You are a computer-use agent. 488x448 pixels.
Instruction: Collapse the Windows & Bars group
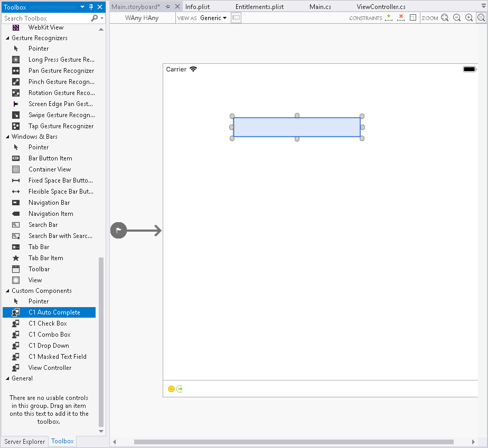[7, 137]
